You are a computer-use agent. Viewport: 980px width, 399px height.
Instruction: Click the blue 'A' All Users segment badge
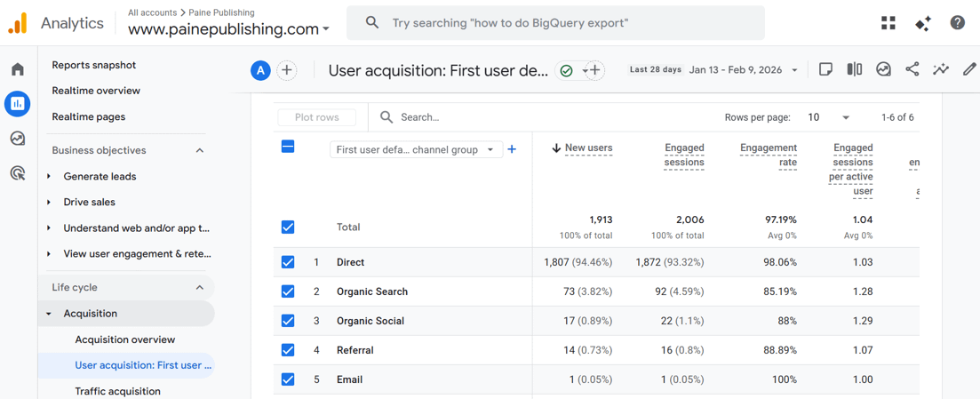point(260,71)
